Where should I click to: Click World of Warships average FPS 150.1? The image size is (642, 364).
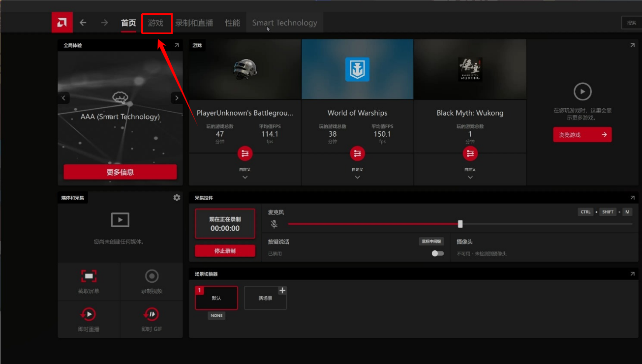[x=382, y=134]
